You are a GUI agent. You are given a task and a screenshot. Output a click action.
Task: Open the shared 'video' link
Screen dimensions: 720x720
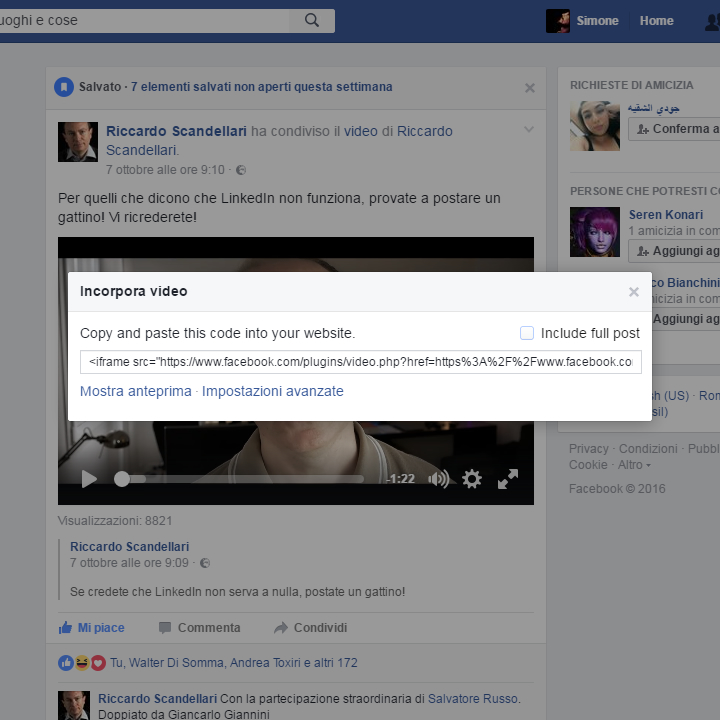click(360, 131)
